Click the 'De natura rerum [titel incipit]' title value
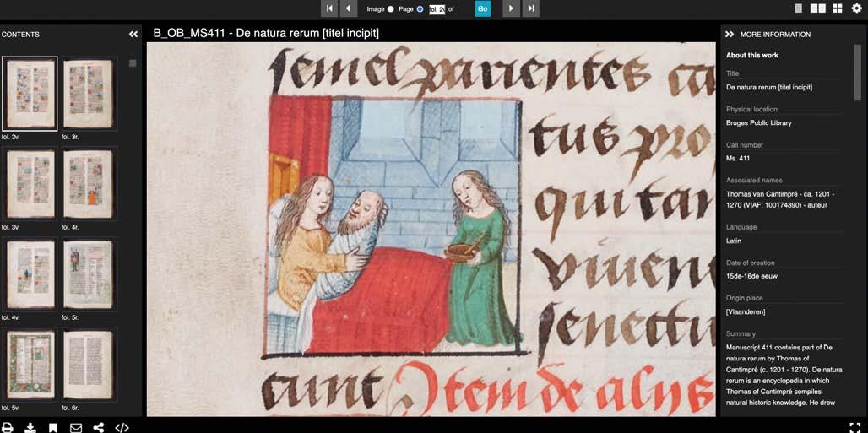This screenshot has height=433, width=868. point(769,88)
